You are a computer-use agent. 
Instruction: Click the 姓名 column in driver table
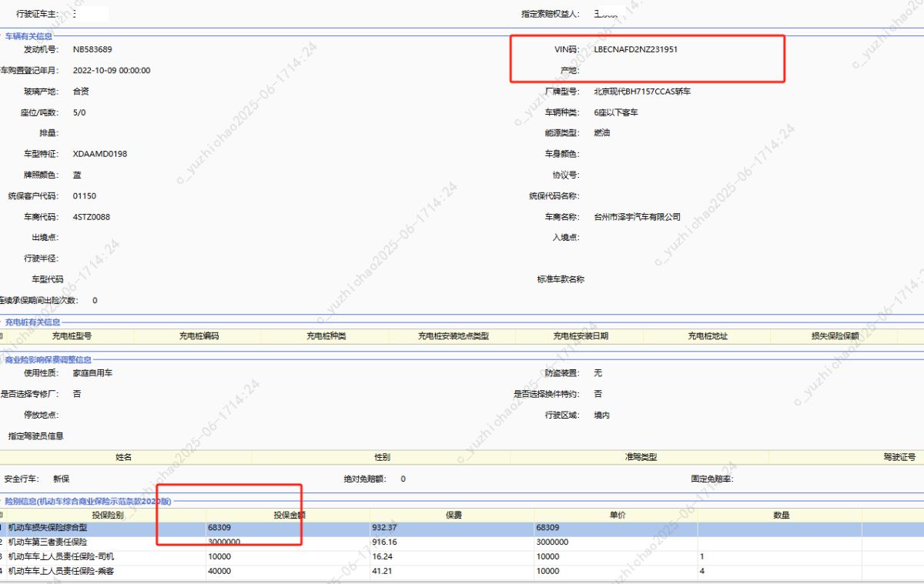coord(123,457)
